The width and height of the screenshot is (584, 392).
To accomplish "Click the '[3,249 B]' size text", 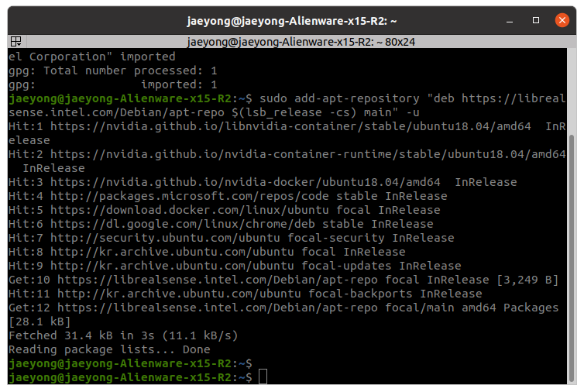I will tap(527, 280).
